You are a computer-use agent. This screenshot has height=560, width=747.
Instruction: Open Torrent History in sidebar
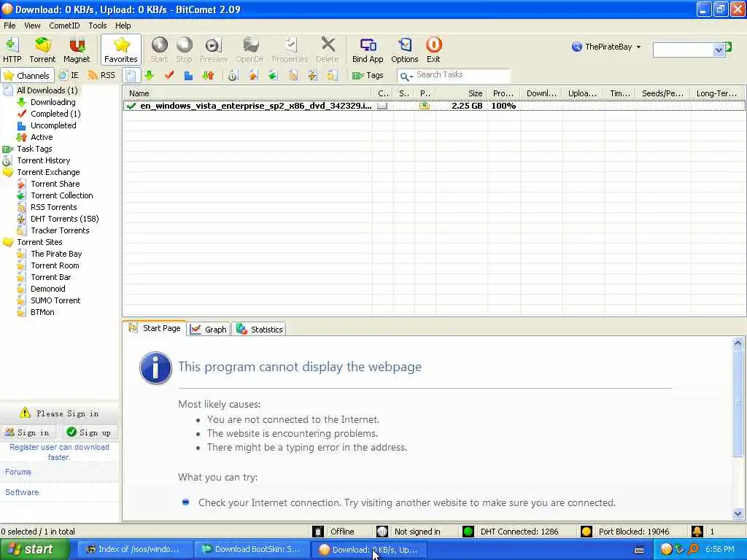[43, 160]
